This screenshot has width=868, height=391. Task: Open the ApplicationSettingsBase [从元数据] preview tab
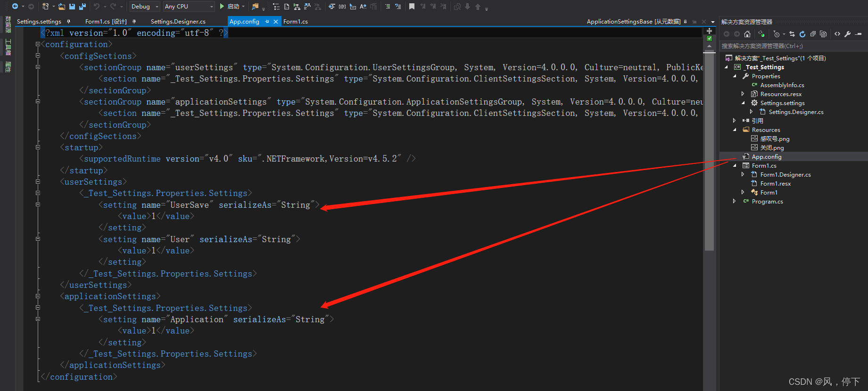tap(634, 22)
